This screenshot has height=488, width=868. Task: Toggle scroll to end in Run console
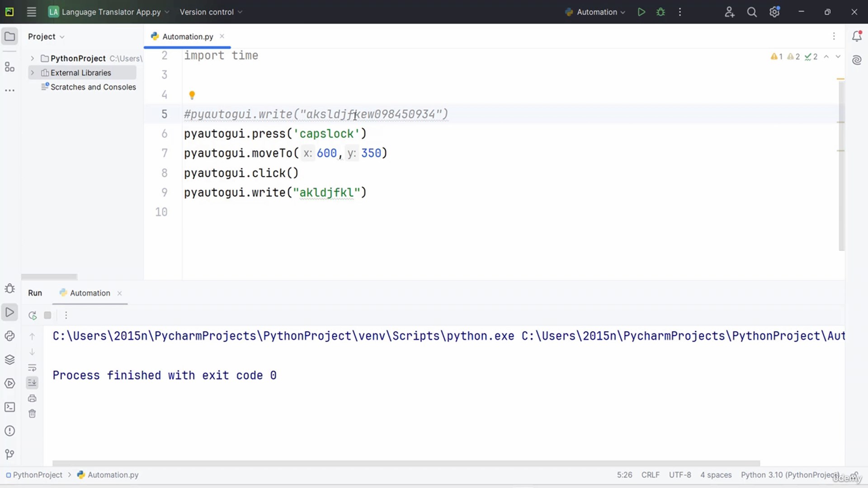click(32, 383)
